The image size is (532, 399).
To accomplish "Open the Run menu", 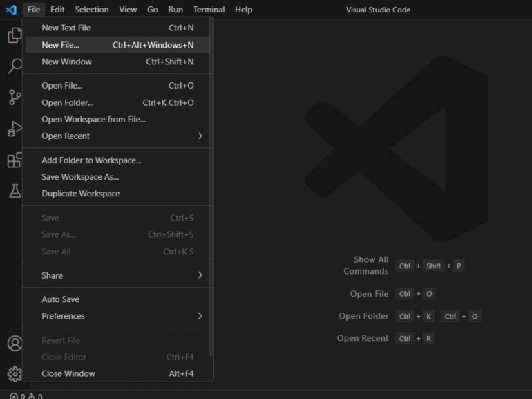I will [x=175, y=10].
